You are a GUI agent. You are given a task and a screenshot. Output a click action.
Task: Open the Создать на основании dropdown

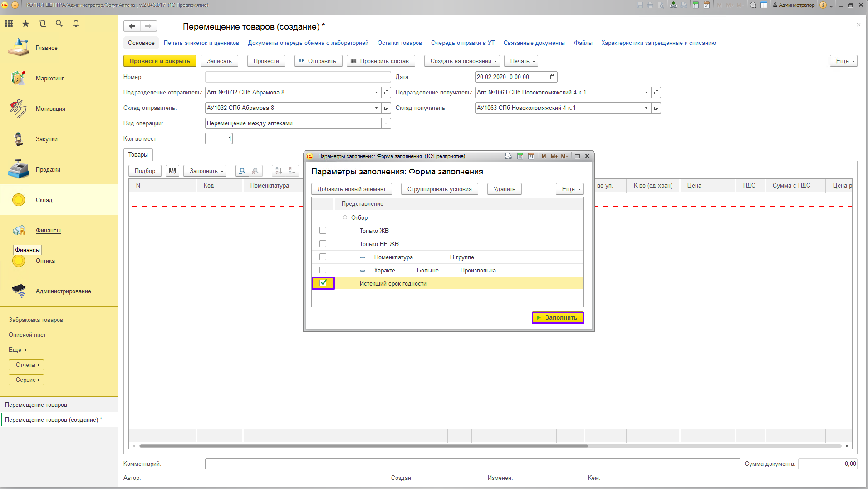click(462, 61)
